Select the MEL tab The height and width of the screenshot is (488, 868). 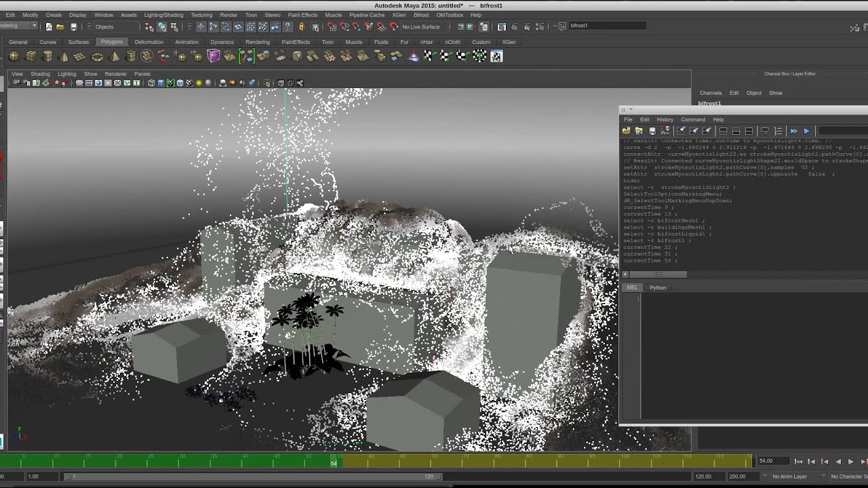coord(632,287)
